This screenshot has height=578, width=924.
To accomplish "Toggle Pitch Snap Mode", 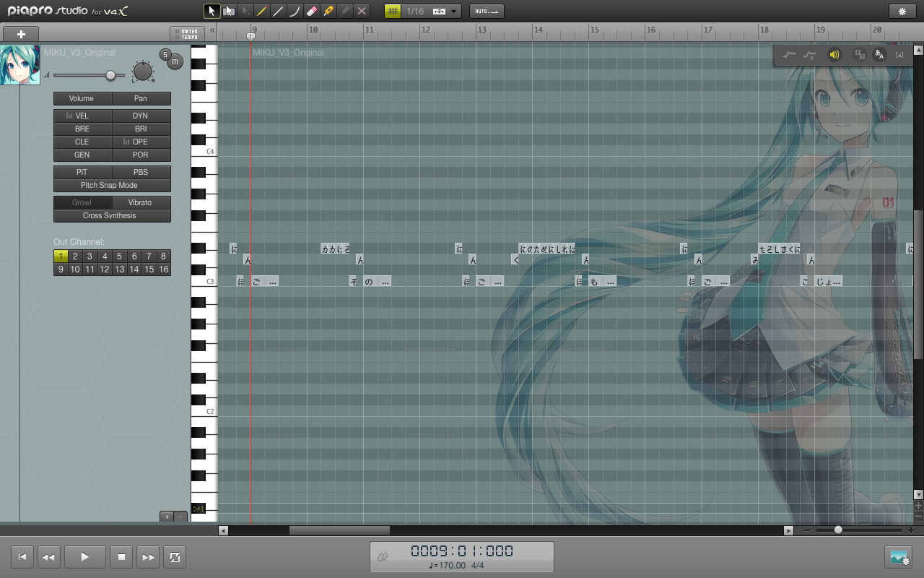I will pos(112,185).
